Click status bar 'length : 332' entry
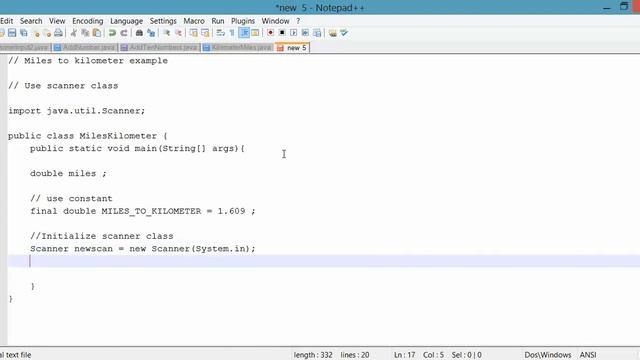640x360 pixels. pos(313,355)
